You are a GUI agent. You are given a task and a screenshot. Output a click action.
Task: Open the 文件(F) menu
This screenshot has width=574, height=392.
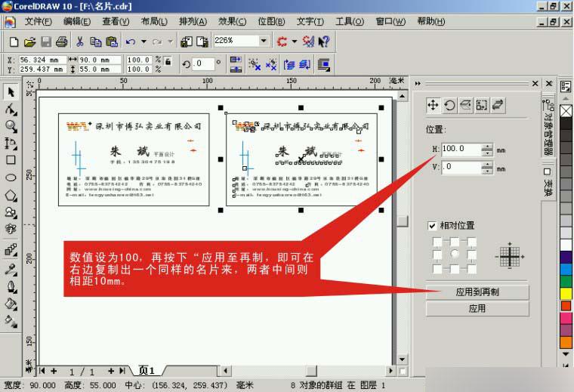[38, 22]
